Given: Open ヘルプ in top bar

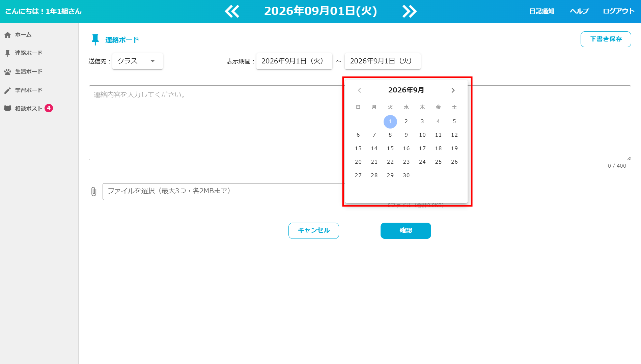Looking at the screenshot, I should [579, 11].
